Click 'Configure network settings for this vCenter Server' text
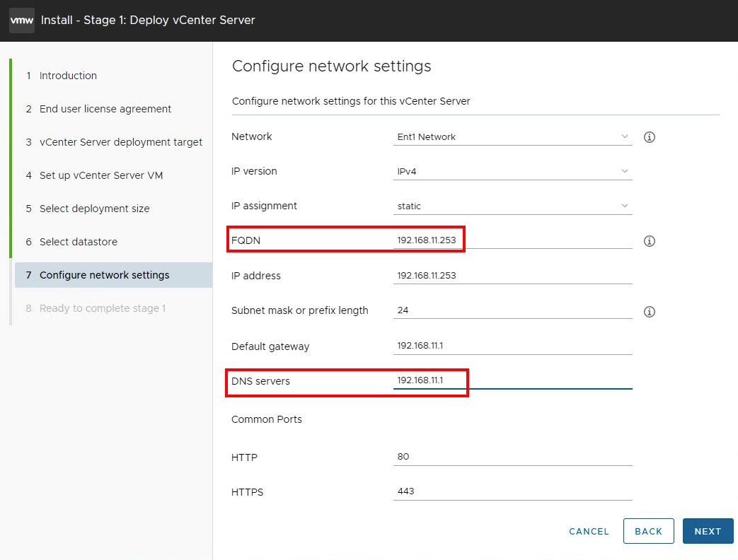Screen dimensions: 738x560 point(351,101)
